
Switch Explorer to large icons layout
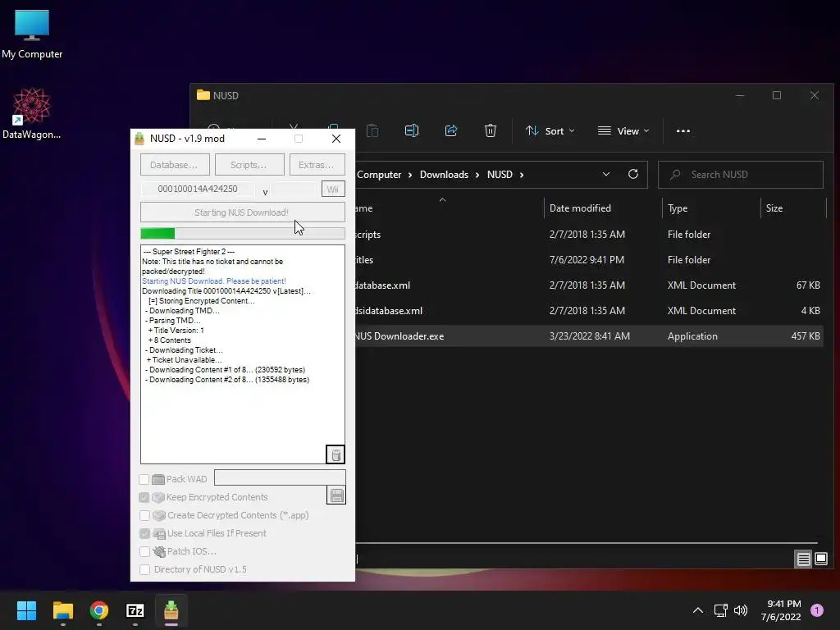[x=821, y=559]
